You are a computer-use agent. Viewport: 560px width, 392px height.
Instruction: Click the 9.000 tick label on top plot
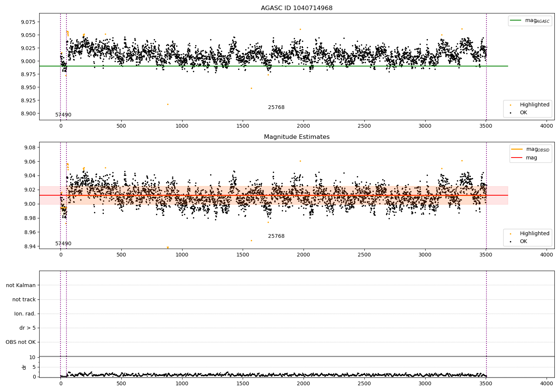coord(28,61)
